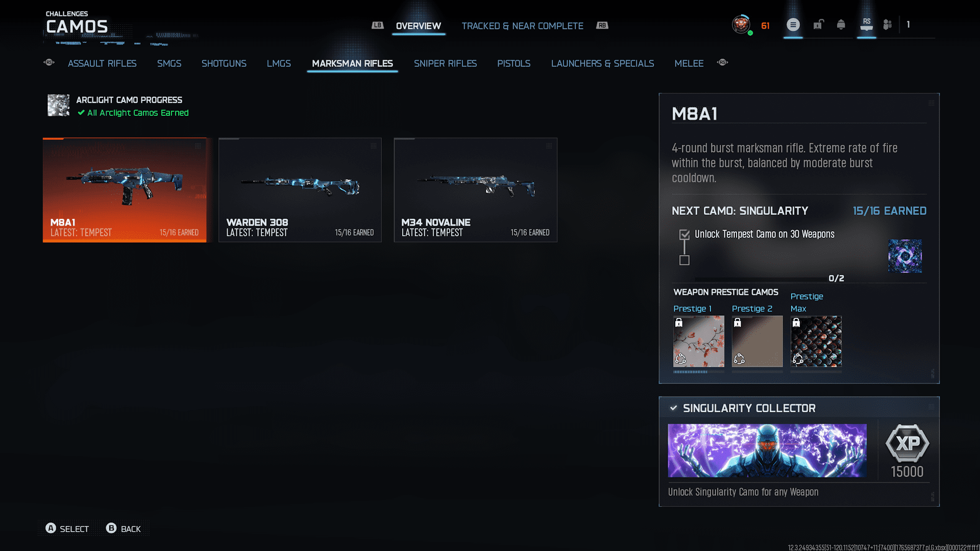This screenshot has width=980, height=551.
Task: Toggle the empty second challenge checkbox
Action: click(x=684, y=260)
